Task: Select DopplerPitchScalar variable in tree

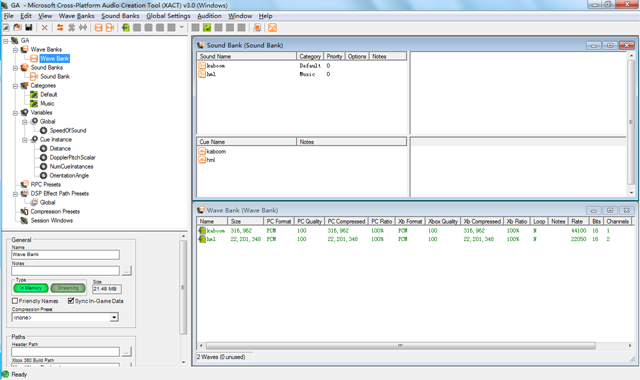Action: pyautogui.click(x=72, y=157)
